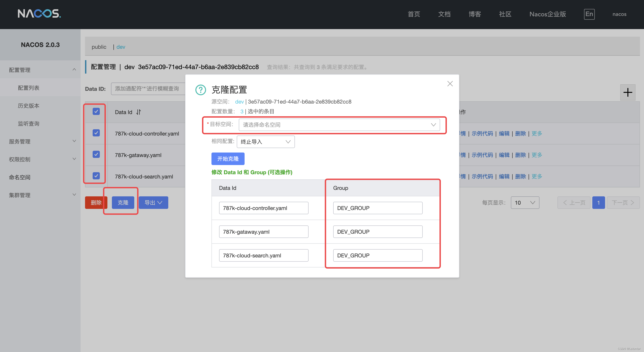
Task: Click 下一页 next page button
Action: point(623,203)
